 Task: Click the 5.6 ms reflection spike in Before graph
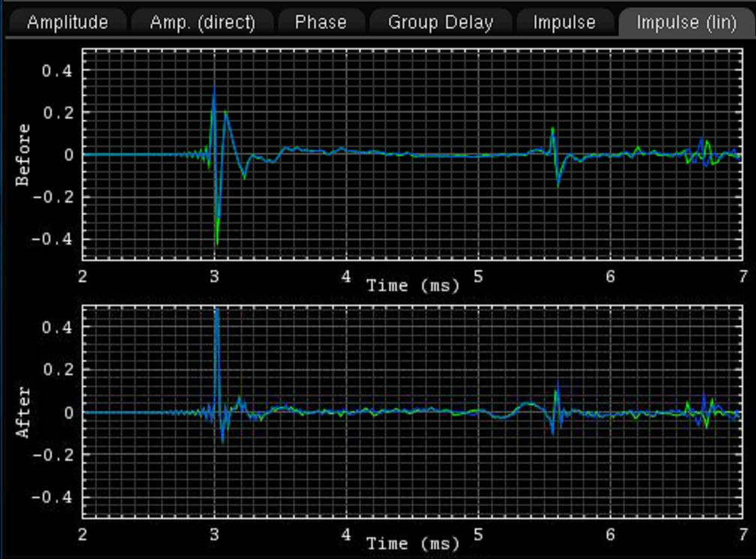(x=553, y=131)
